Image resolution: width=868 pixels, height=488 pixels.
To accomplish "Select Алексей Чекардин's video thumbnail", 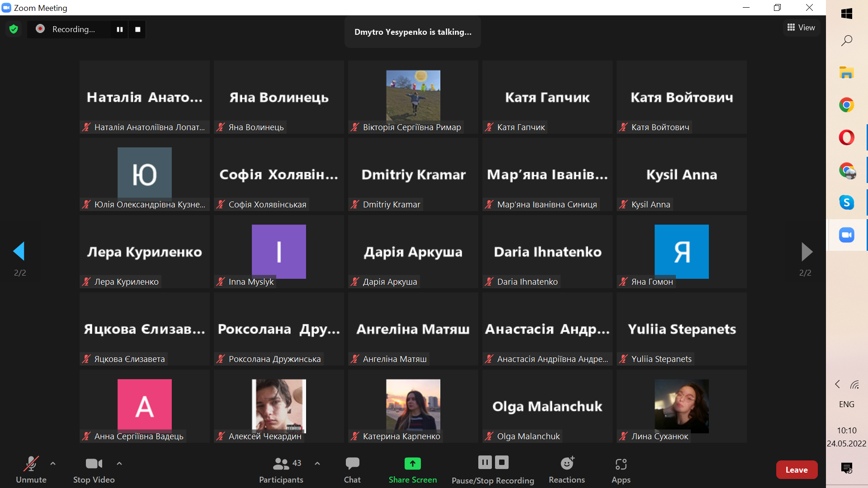I will coord(278,406).
